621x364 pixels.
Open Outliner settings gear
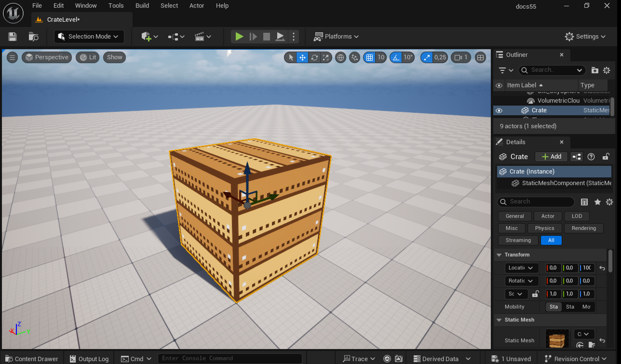click(607, 70)
